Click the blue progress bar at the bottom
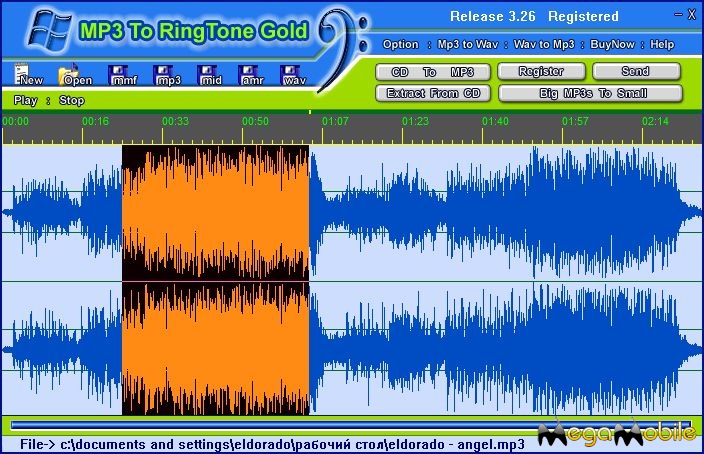 [x=350, y=425]
